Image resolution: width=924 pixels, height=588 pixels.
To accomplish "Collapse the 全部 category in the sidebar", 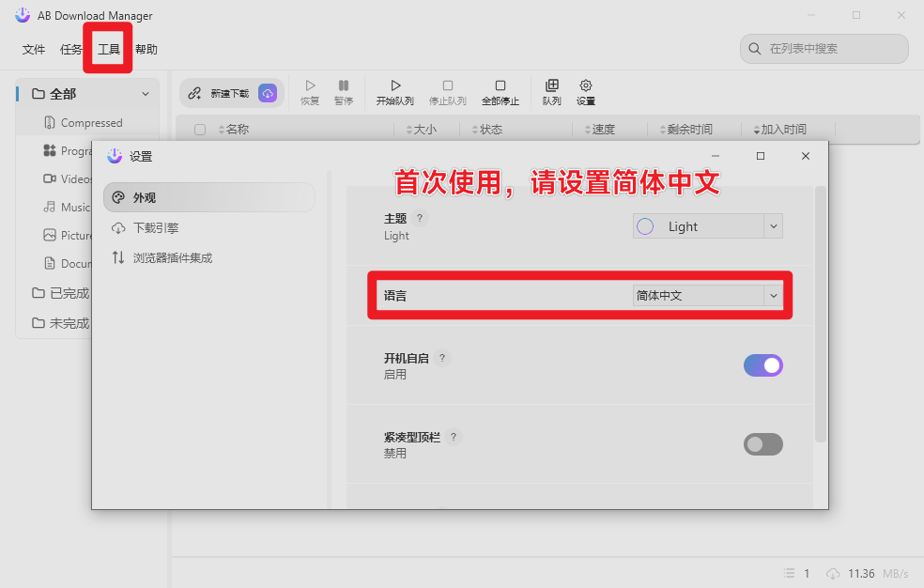I will [146, 93].
